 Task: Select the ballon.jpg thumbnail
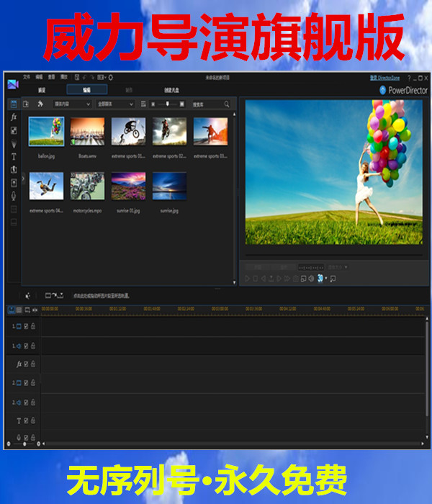(x=46, y=132)
